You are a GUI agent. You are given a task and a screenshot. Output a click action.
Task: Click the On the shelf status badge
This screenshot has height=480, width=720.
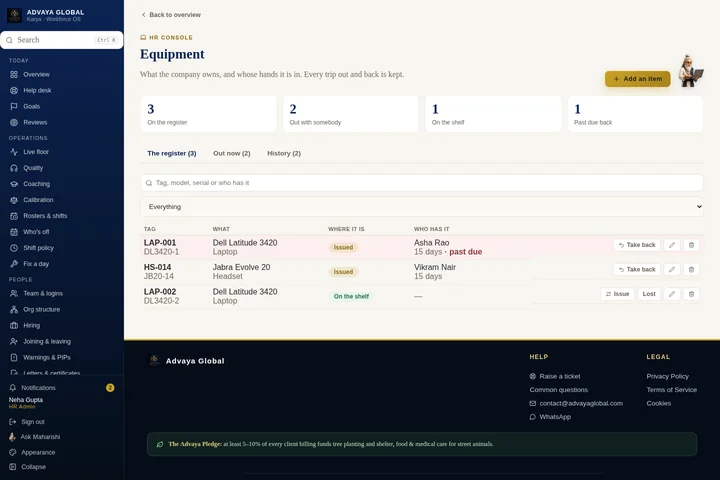pyautogui.click(x=351, y=296)
